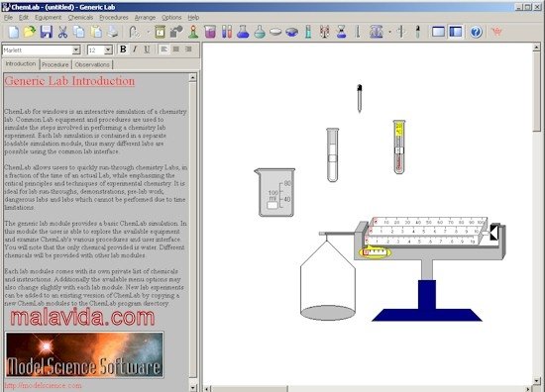Open the Arrange menu
The image size is (545, 392).
coord(145,18)
